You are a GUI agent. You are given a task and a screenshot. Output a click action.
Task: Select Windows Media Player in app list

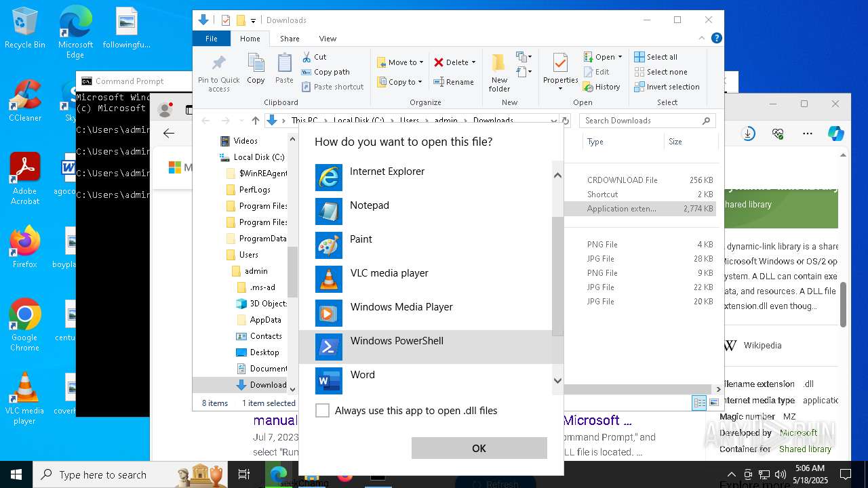pyautogui.click(x=425, y=312)
